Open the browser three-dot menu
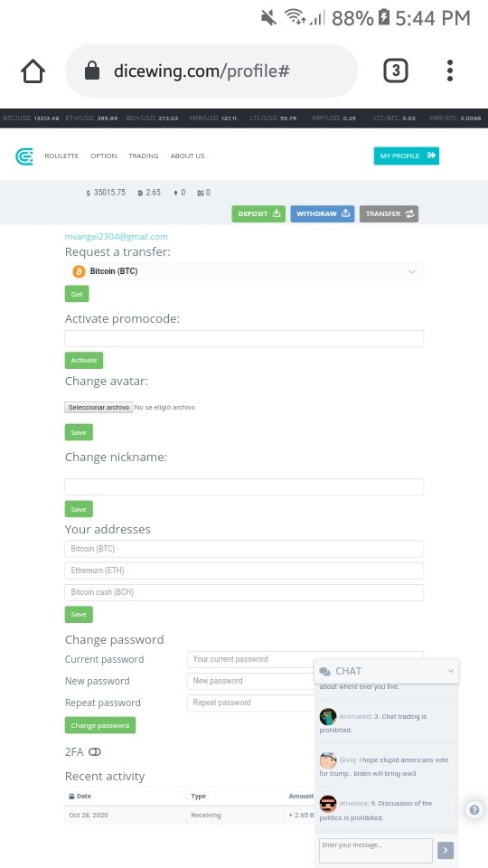The height and width of the screenshot is (868, 488). coord(450,71)
